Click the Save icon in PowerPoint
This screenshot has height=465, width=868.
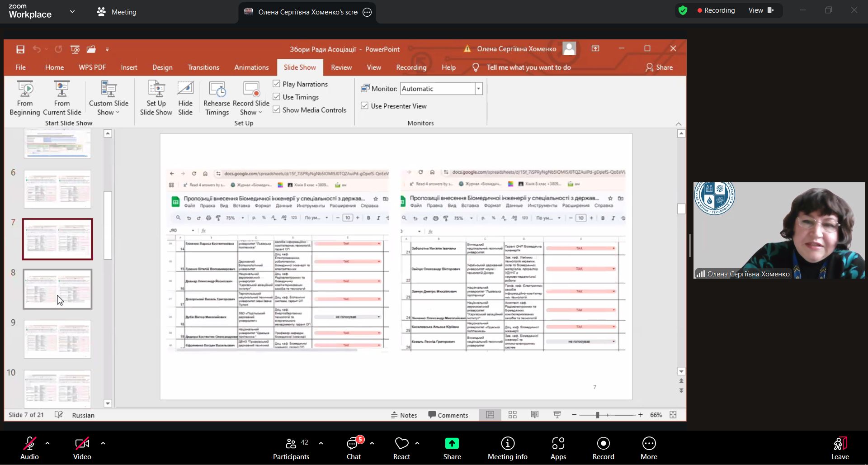click(x=20, y=49)
